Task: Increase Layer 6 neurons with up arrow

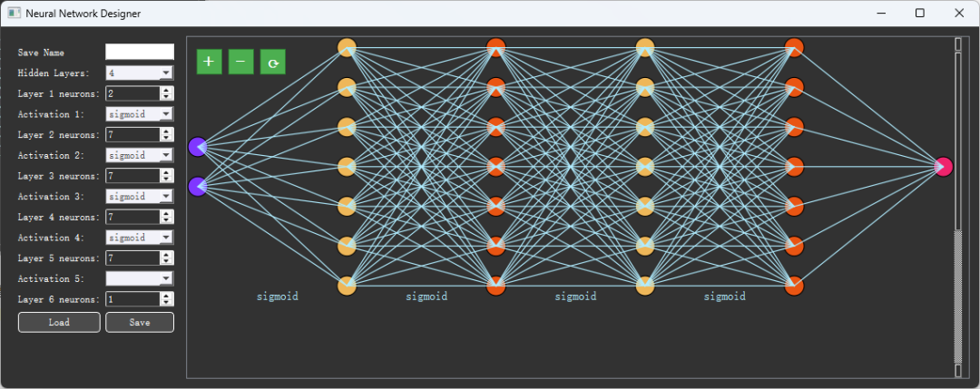Action: coord(167,296)
